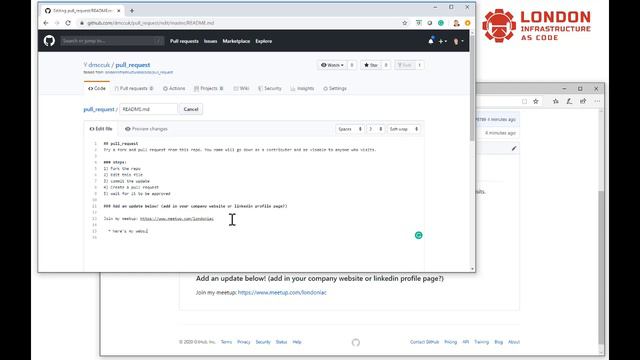The image size is (640, 360).
Task: Click the About footer link in Edge window
Action: 514,342
